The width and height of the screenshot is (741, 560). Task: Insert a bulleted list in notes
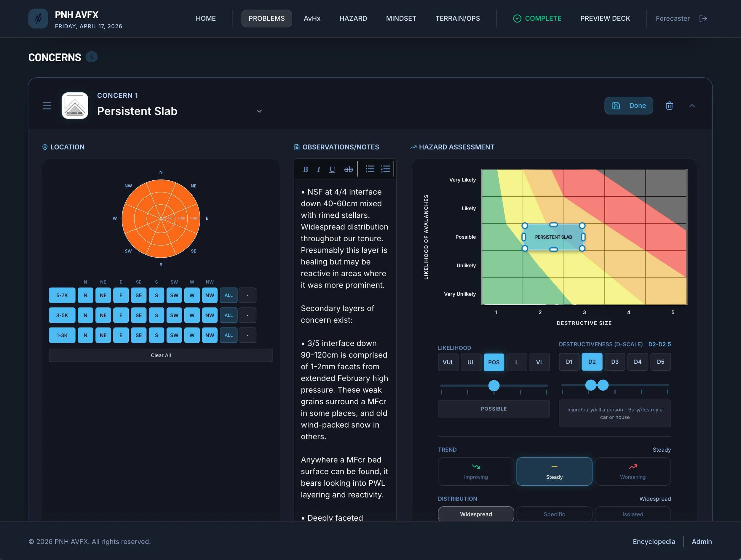(370, 169)
